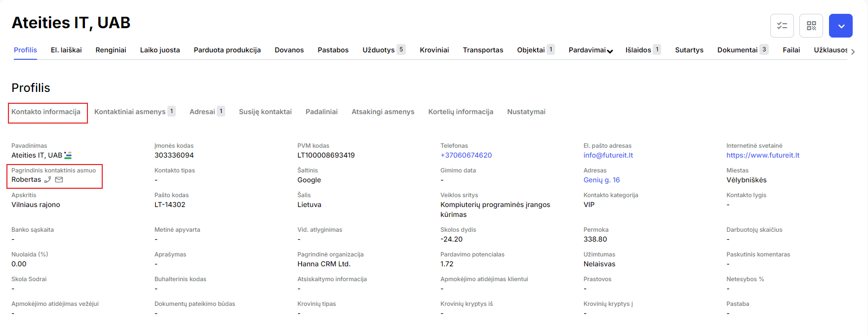Image resolution: width=868 pixels, height=336 pixels.
Task: Click source value Google
Action: [x=309, y=180]
